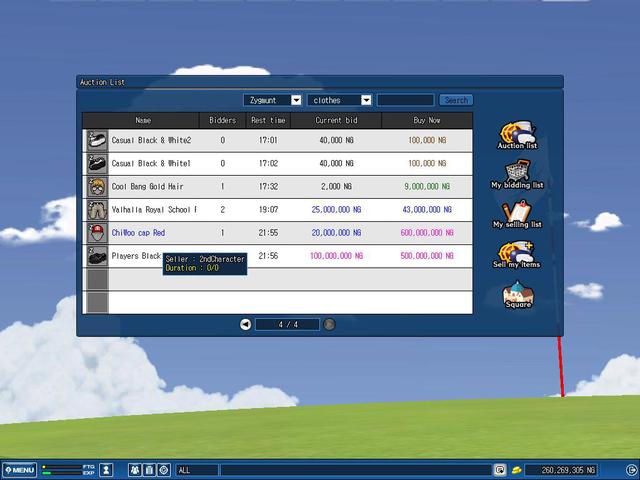640x480 pixels.
Task: Go to the Square
Action: click(x=517, y=294)
